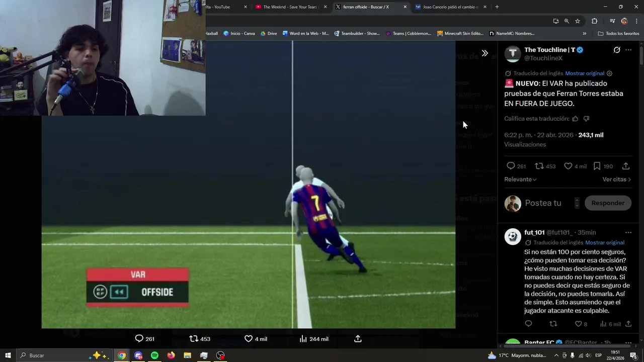View analytics showing 244 mil below the image
Screen dimensions: 644x362
pyautogui.click(x=314, y=339)
